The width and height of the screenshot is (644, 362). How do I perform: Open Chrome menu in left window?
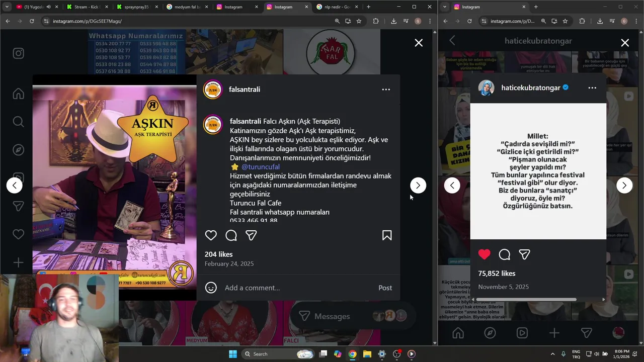430,21
